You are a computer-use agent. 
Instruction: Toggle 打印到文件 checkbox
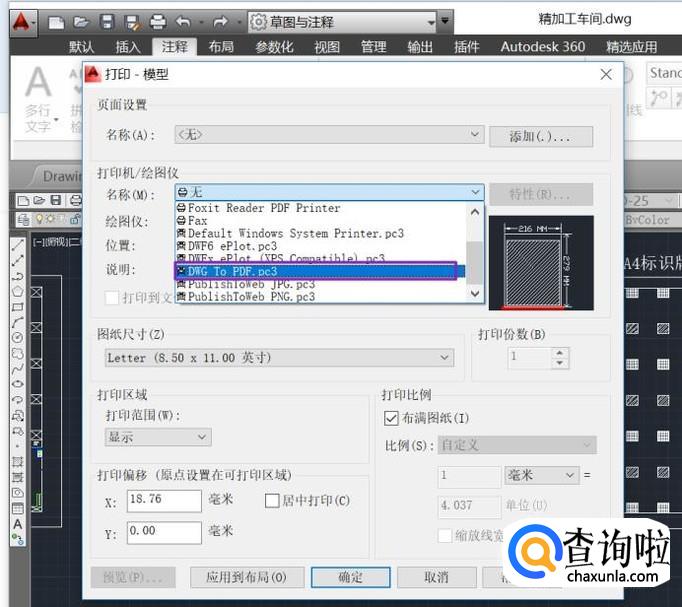(x=112, y=298)
